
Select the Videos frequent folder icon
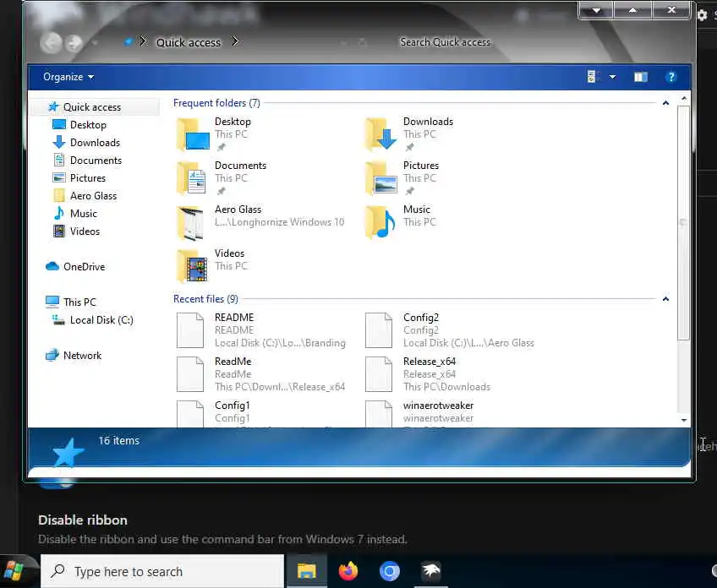[193, 266]
